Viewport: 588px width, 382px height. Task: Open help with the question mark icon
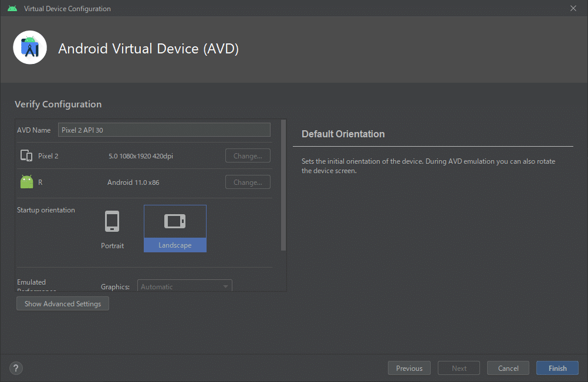coord(16,368)
